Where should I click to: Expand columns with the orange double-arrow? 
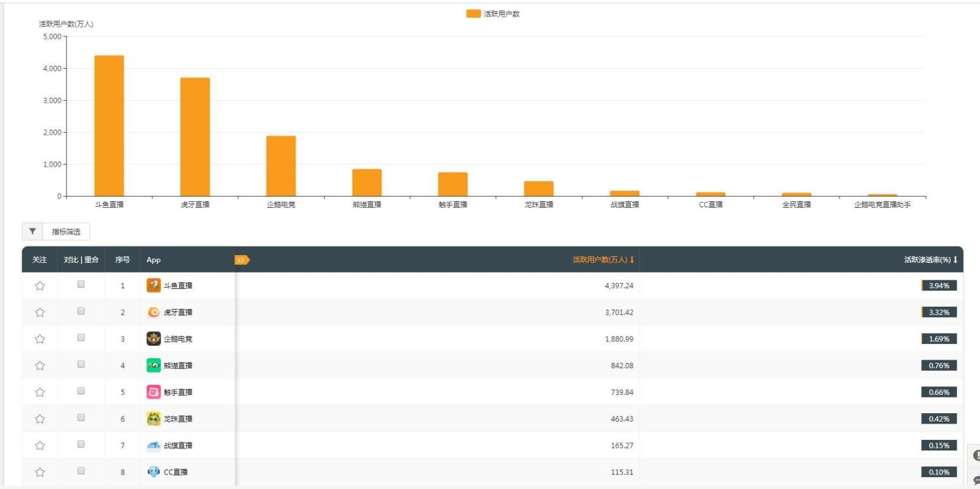pyautogui.click(x=242, y=260)
